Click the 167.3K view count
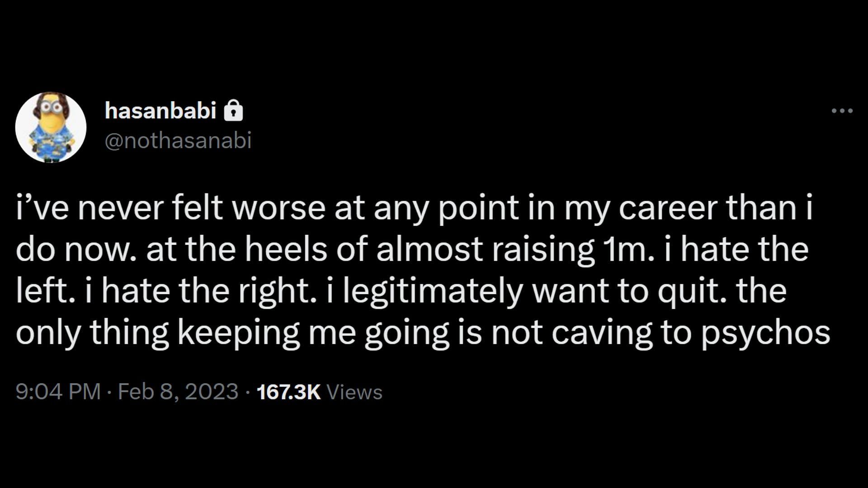 click(x=288, y=392)
